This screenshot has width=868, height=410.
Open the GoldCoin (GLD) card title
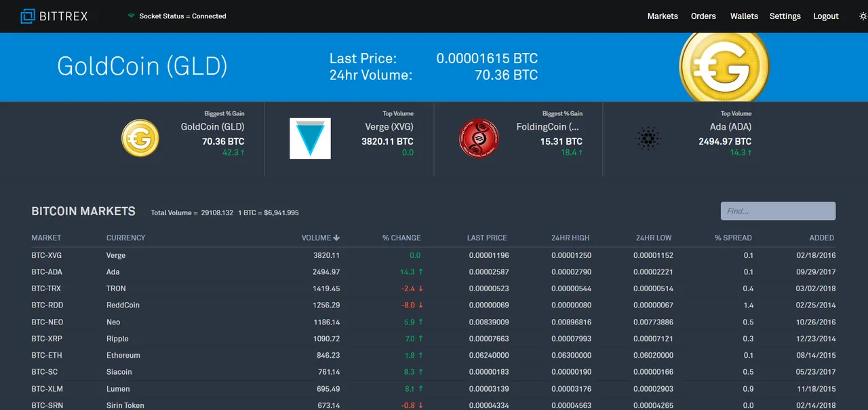tap(213, 127)
